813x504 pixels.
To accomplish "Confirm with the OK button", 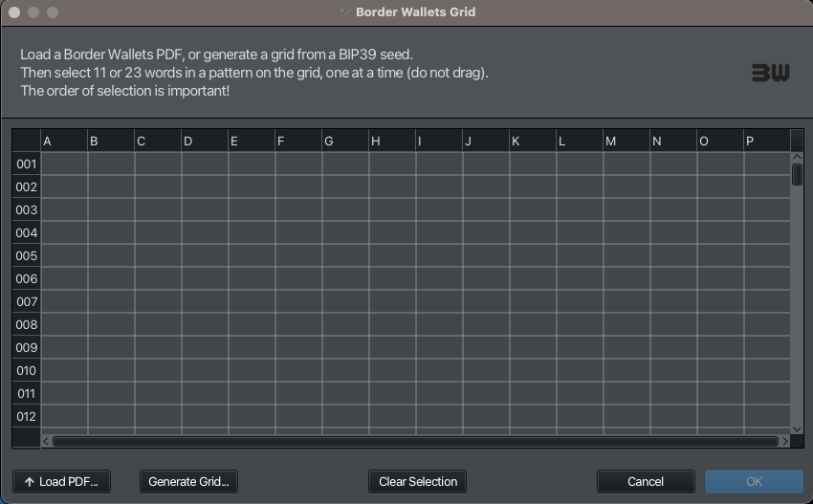I will 754,482.
